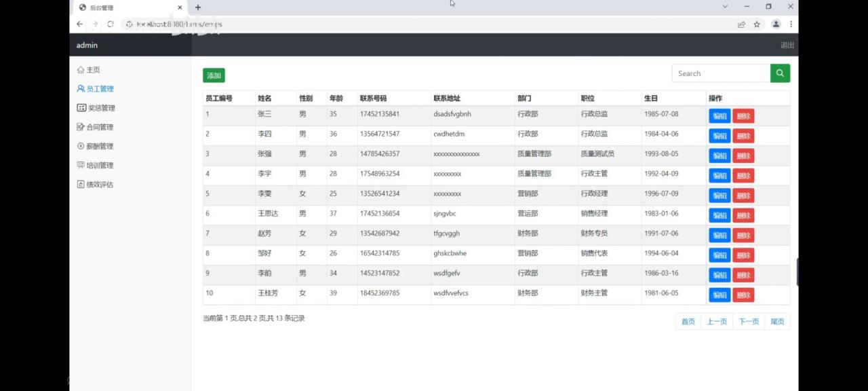Open 培训管理 in the sidebar

95,165
